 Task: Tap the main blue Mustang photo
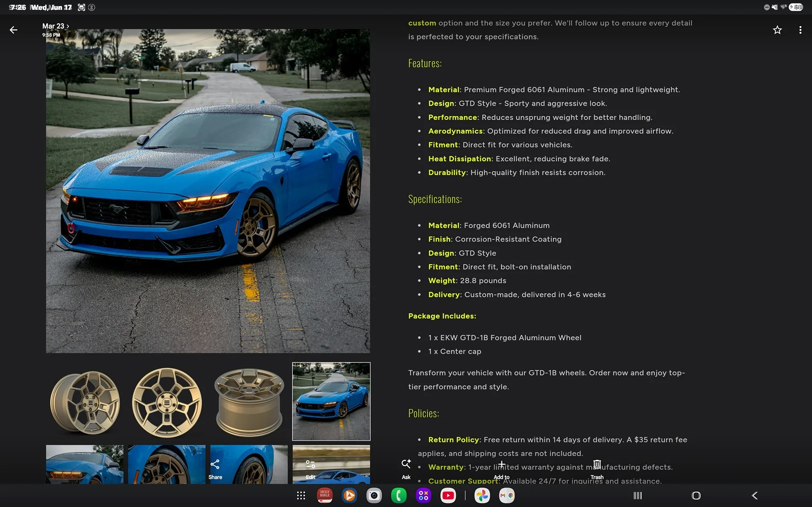pos(208,191)
